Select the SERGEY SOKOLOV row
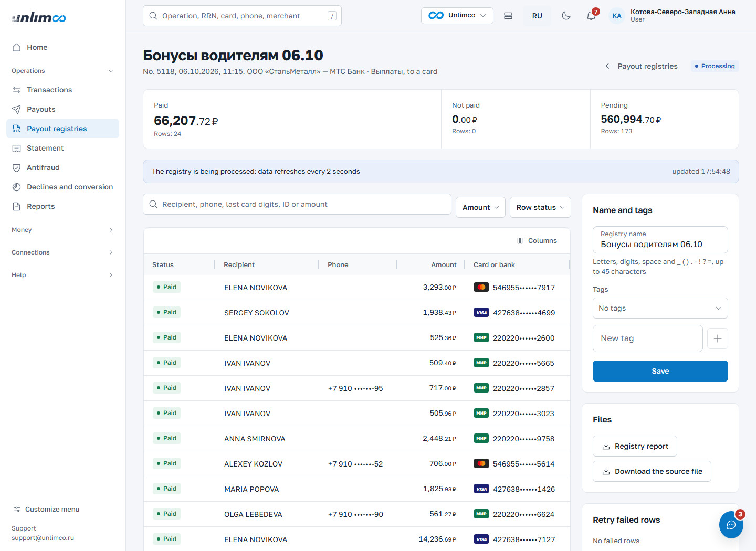This screenshot has width=756, height=551. 357,313
